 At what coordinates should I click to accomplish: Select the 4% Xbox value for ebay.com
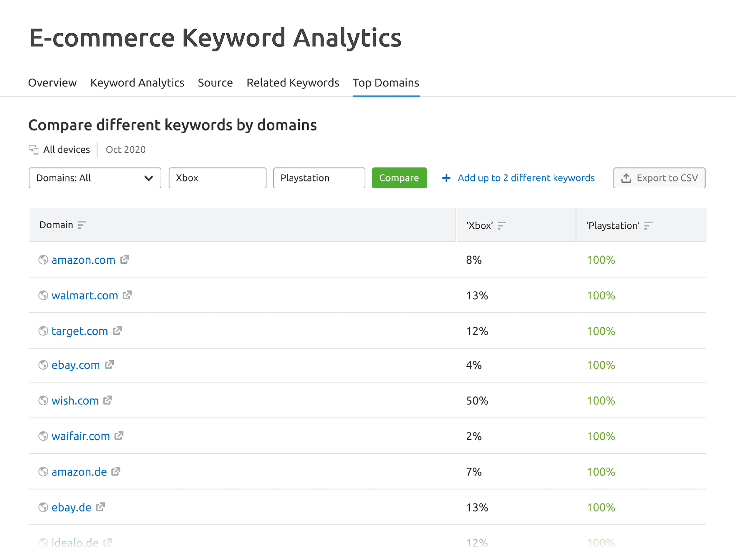pyautogui.click(x=474, y=365)
